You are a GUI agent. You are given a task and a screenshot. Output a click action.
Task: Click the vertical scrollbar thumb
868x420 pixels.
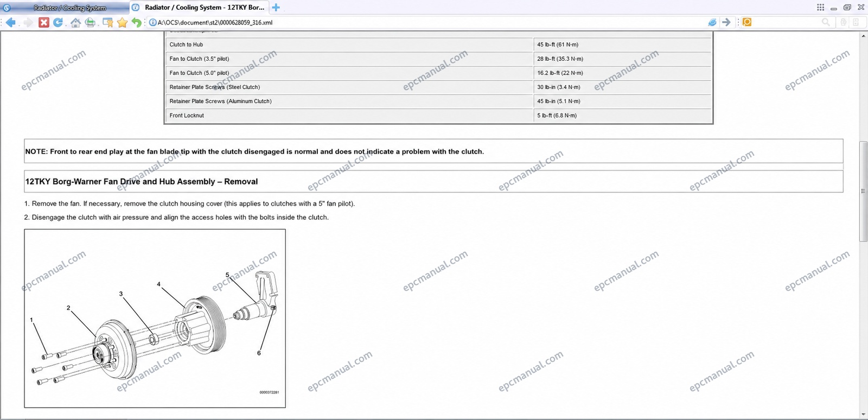click(863, 191)
